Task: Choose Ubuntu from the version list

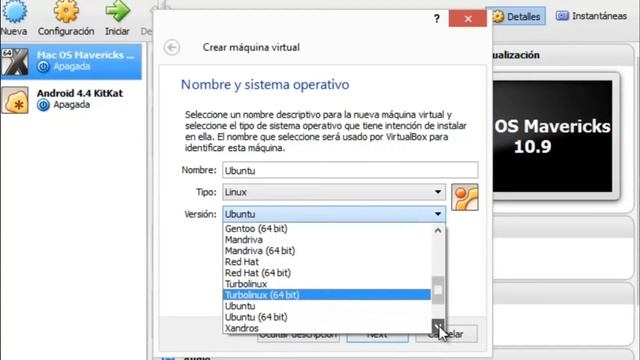Action: (x=327, y=306)
